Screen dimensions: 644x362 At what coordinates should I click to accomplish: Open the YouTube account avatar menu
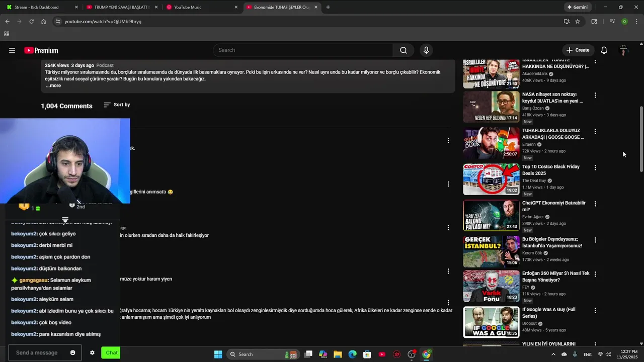(x=623, y=50)
